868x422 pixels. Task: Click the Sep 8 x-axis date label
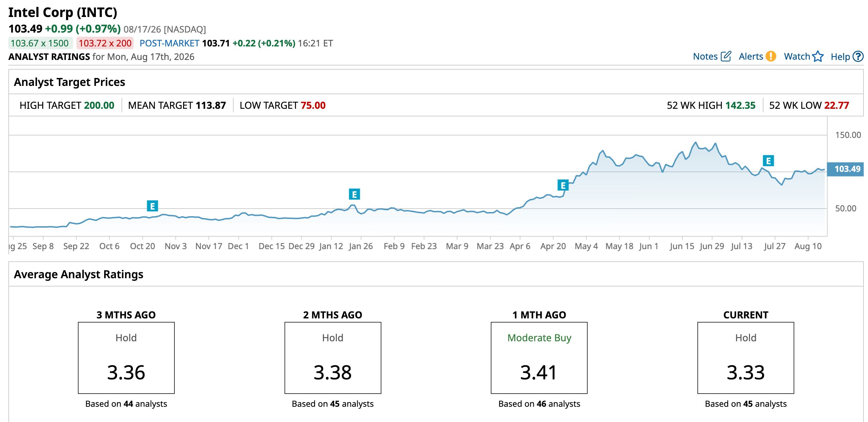(43, 246)
